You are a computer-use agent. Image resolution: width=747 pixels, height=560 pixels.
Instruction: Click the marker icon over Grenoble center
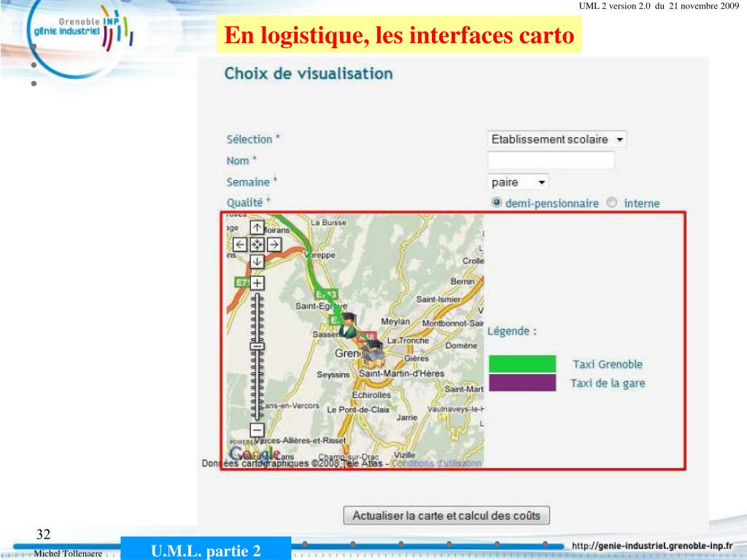(373, 354)
